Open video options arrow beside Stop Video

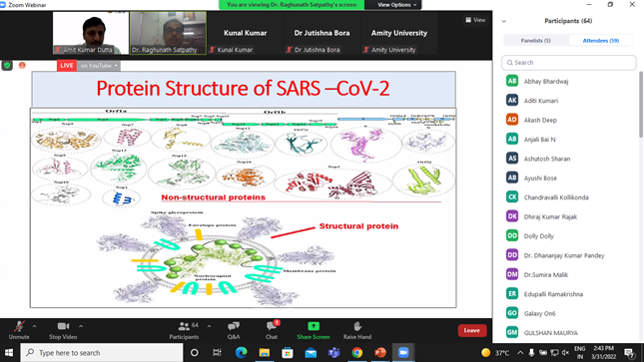coord(81,326)
